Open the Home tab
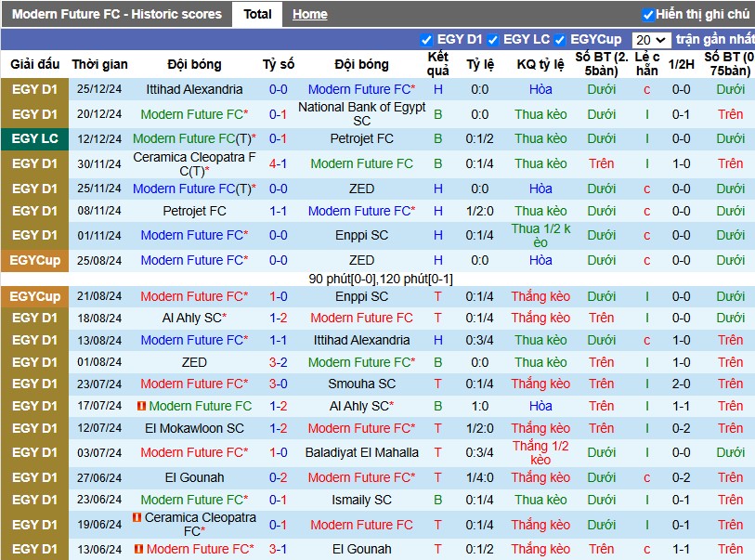 coord(309,15)
